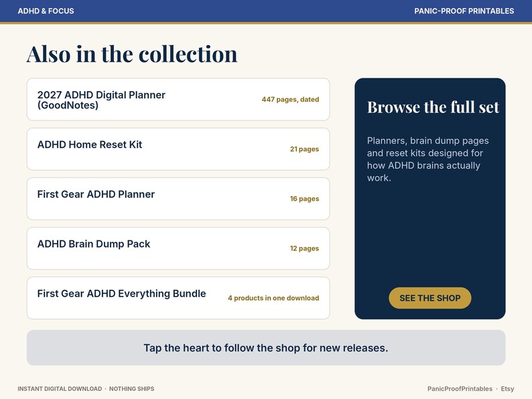532x399 pixels.
Task: Click the 'Planners, brain dump pages' description paragraph
Action: (x=428, y=159)
